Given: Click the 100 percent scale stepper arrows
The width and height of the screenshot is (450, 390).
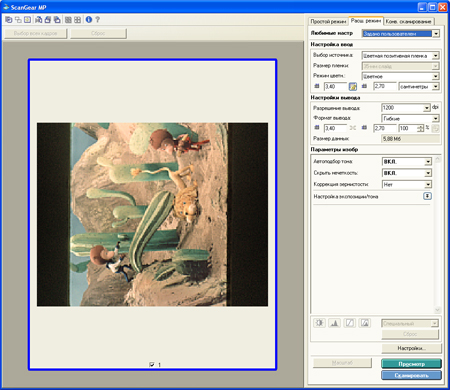Looking at the screenshot, I should coord(421,128).
